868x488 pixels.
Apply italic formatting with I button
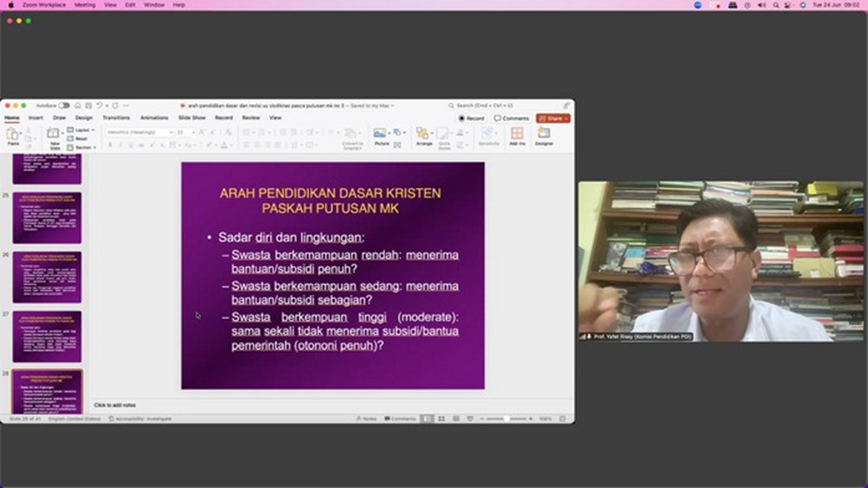click(x=121, y=145)
